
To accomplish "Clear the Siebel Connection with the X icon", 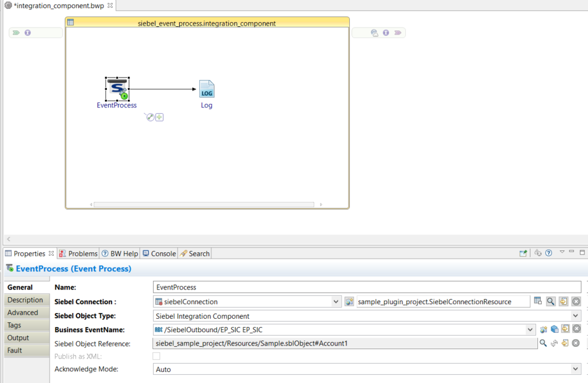I will (576, 301).
